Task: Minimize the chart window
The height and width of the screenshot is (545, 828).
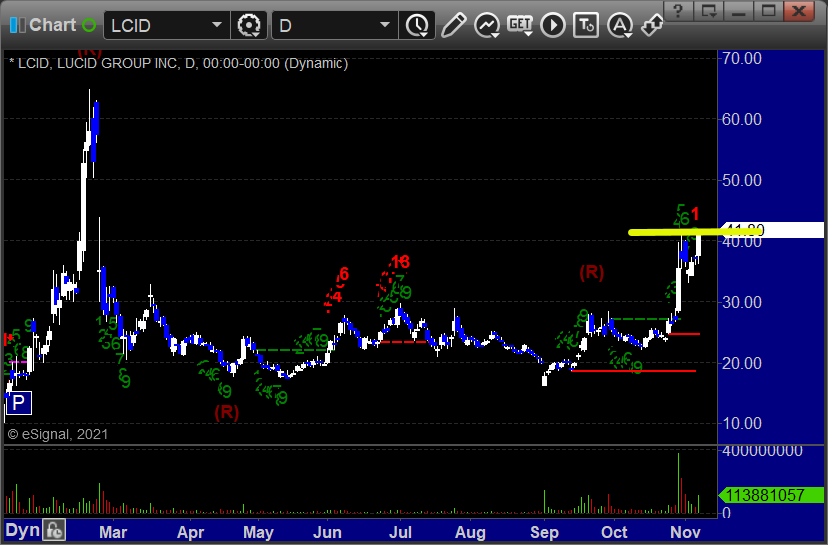Action: pyautogui.click(x=738, y=11)
